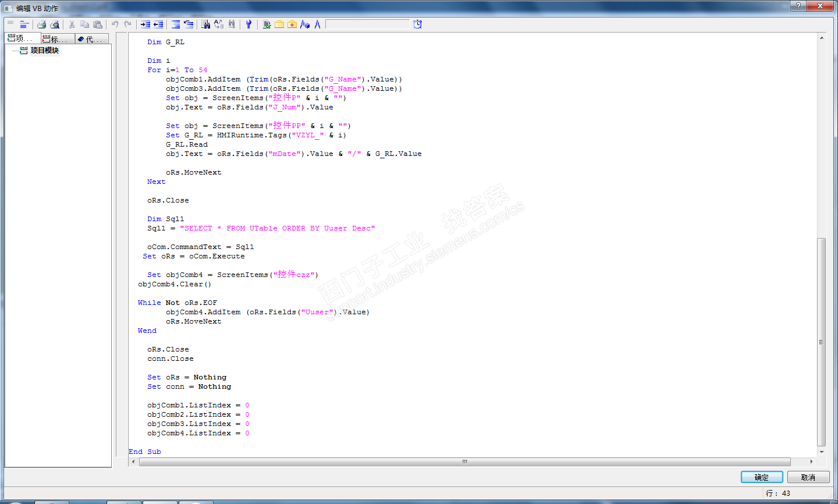Click the 'While Not oRs.EOF' line
The image size is (838, 504).
(177, 303)
